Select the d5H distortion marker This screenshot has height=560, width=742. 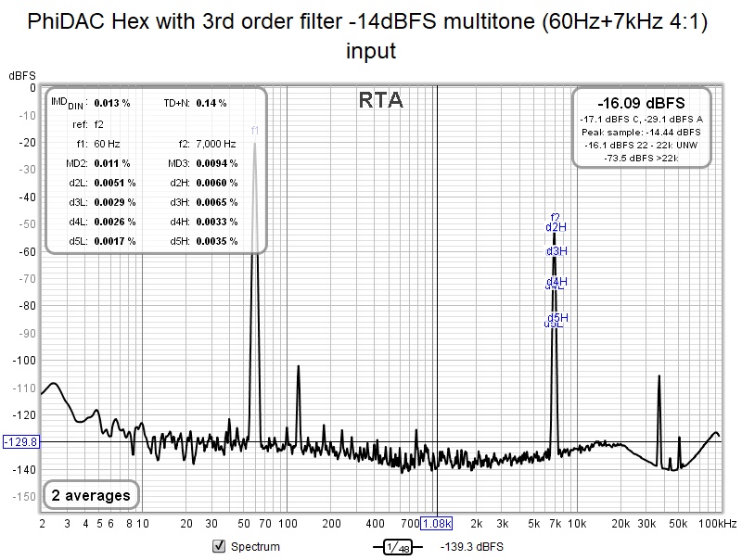557,317
